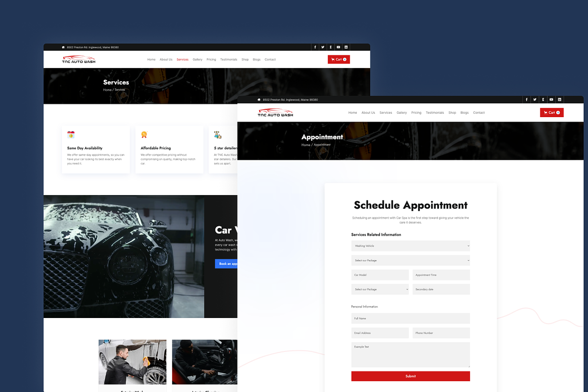The width and height of the screenshot is (588, 392).
Task: Click the Same Day Availability card title
Action: [x=85, y=148]
